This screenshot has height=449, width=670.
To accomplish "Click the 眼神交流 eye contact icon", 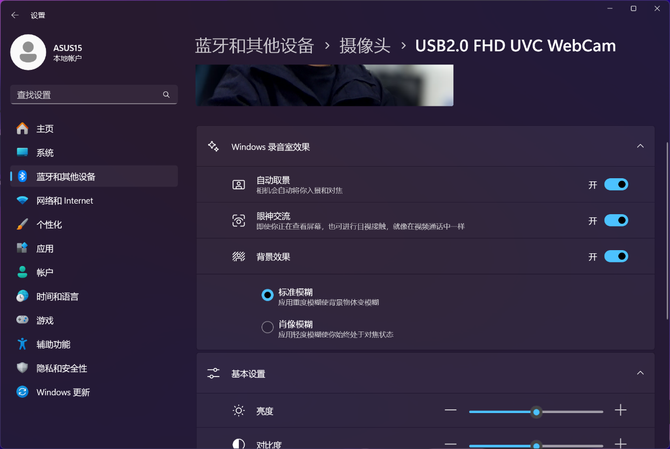I will [238, 220].
